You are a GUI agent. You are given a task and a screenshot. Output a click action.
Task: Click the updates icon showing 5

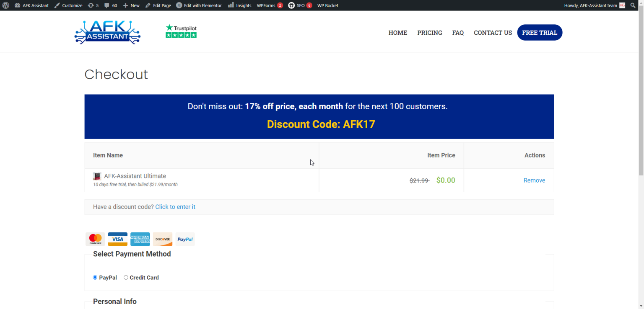[93, 5]
